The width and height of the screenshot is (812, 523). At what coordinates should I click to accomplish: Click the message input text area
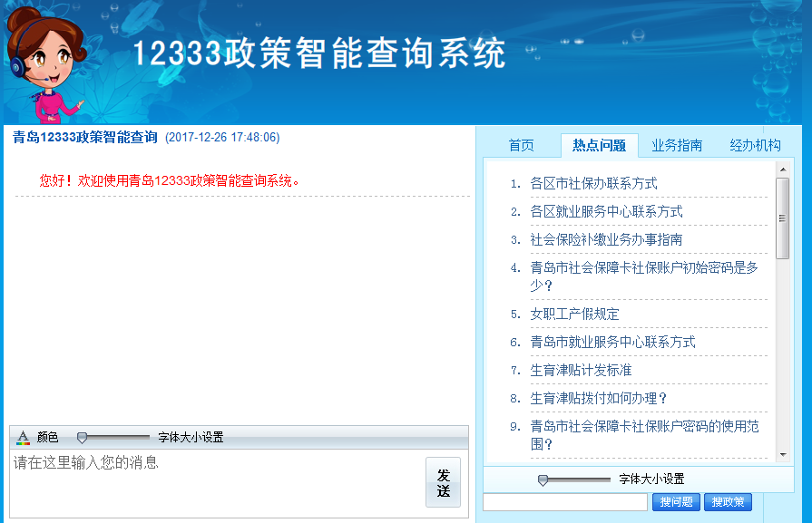coord(216,483)
